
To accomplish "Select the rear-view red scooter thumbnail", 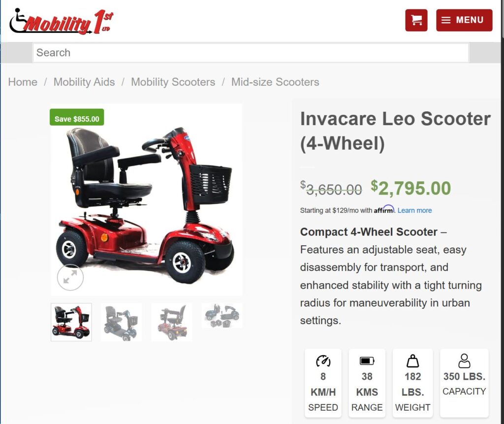I will pyautogui.click(x=172, y=322).
